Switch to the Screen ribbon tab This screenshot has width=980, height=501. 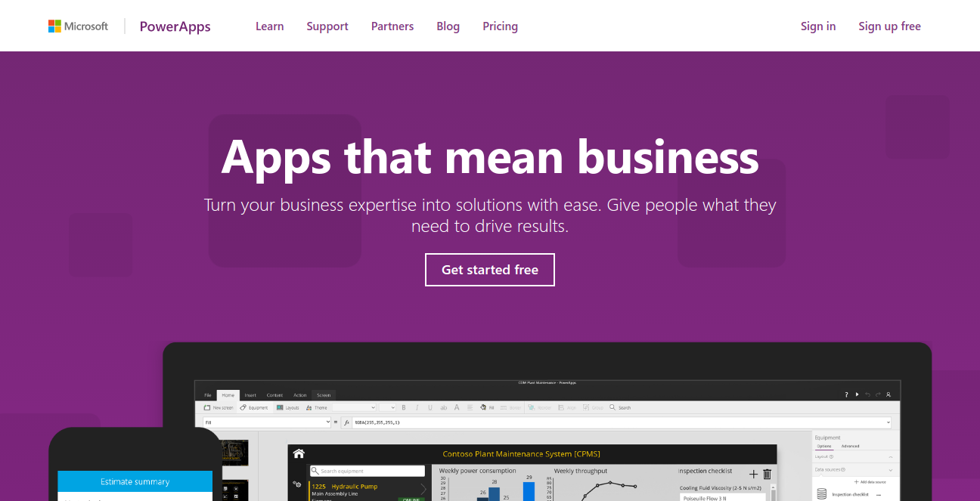click(x=324, y=395)
